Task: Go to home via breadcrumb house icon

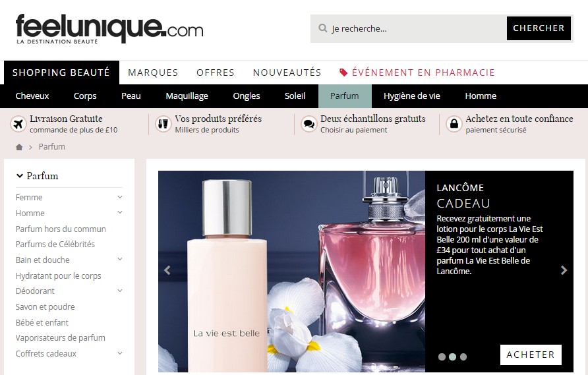Action: click(x=19, y=147)
